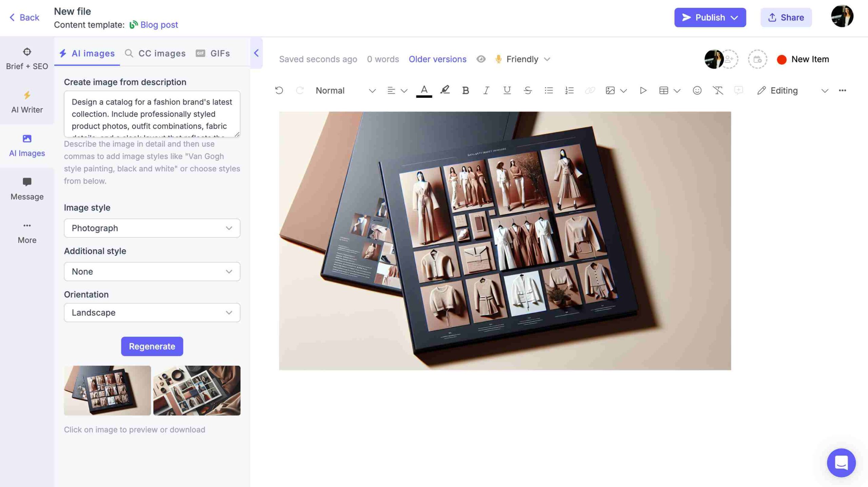Select the bulleted list icon
868x487 pixels.
[549, 91]
